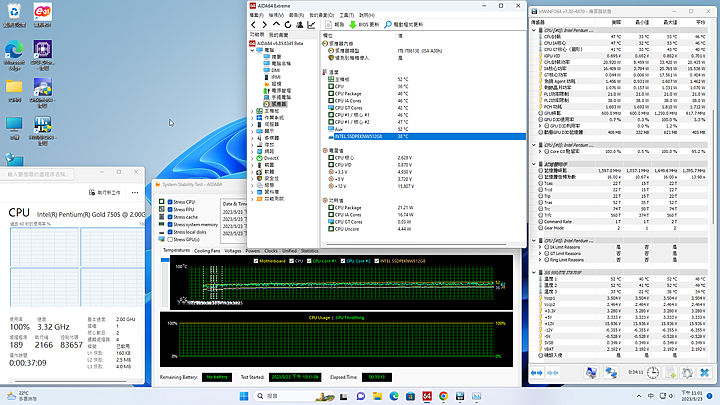Expand Core C0 residency row in HWiNFO
The height and width of the screenshot is (405, 720).
[540, 152]
